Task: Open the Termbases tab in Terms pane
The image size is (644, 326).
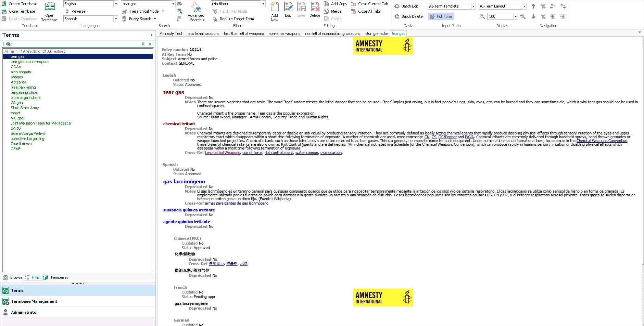Action: click(x=55, y=277)
